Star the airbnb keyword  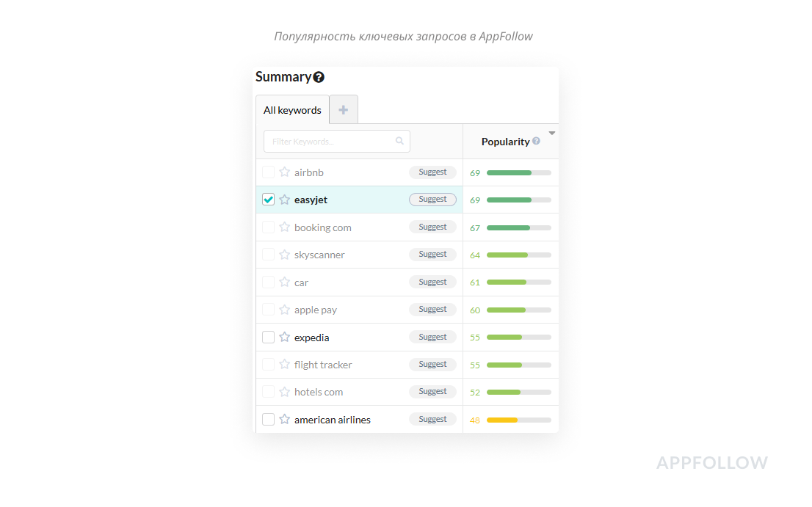[284, 172]
